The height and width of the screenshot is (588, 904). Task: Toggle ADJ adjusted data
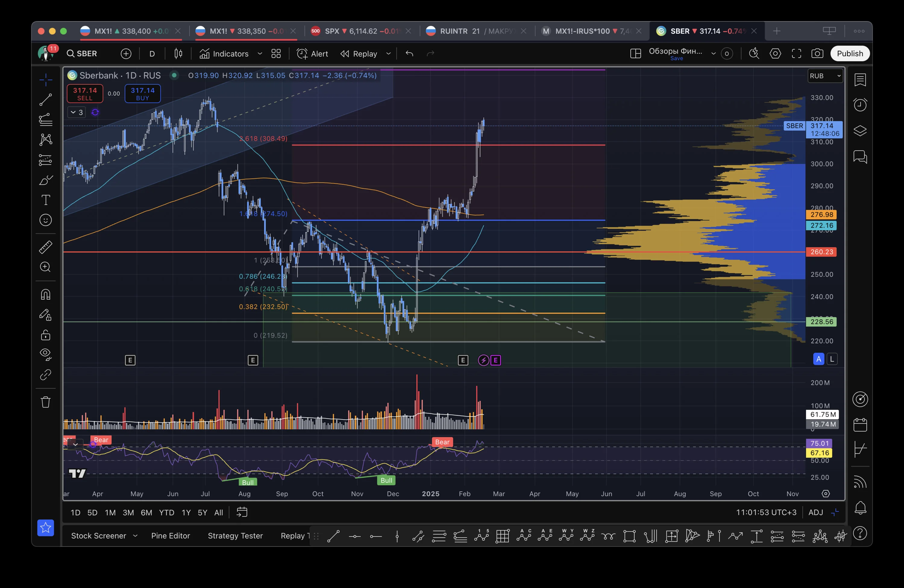(x=815, y=512)
